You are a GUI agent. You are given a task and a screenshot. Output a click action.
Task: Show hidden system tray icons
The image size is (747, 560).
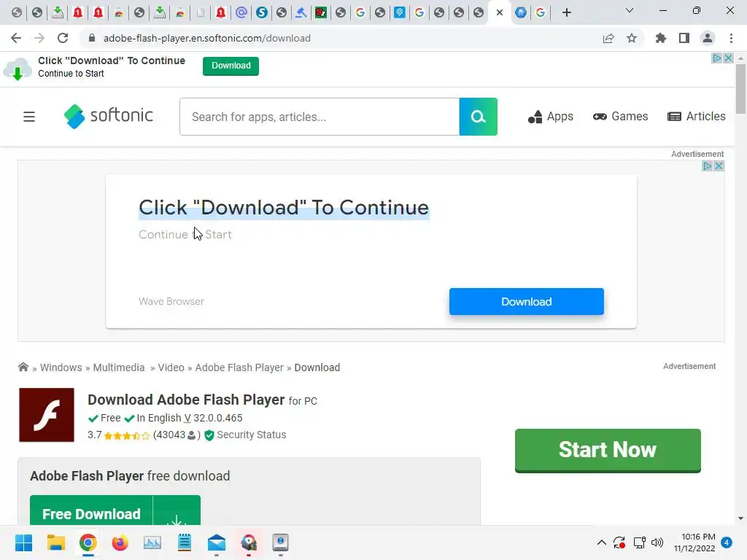602,542
